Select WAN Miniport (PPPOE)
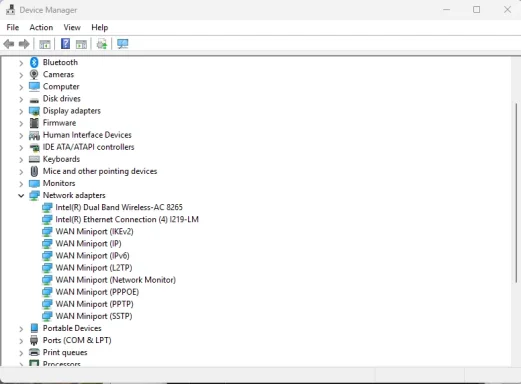The width and height of the screenshot is (521, 384). click(97, 292)
